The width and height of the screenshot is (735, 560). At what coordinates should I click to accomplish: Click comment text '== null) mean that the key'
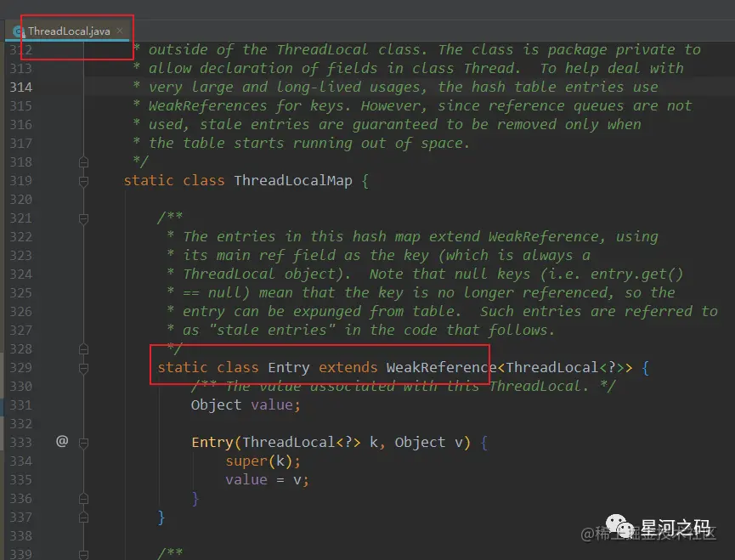pos(293,293)
